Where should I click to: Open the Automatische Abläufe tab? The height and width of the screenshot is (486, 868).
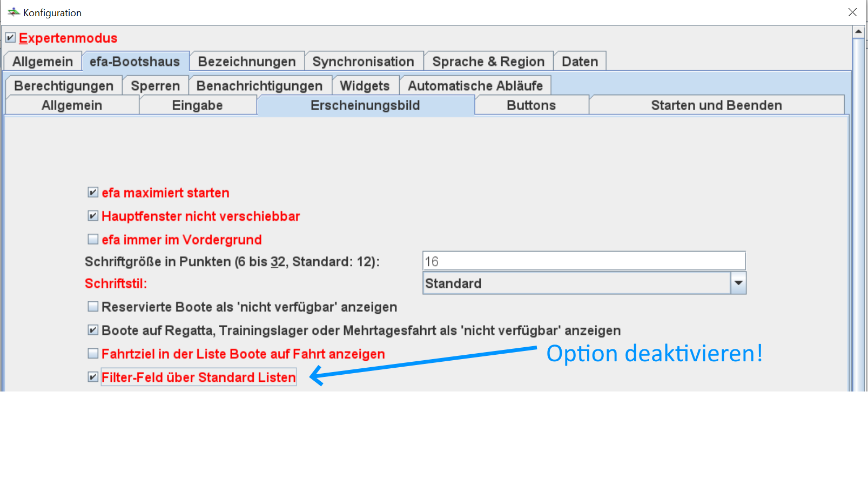pyautogui.click(x=475, y=86)
